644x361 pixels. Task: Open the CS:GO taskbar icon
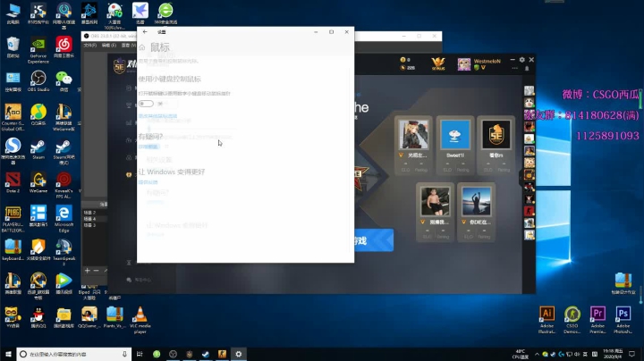(x=222, y=354)
